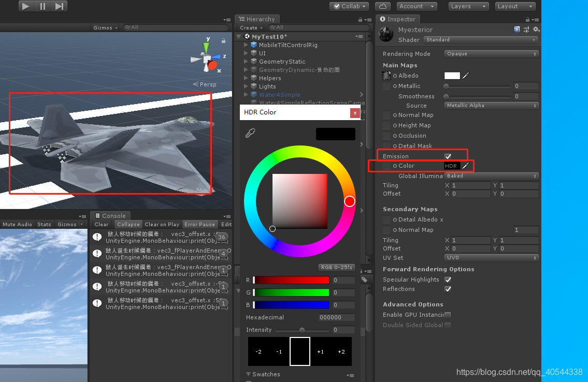Viewport: 588px width, 382px height.
Task: Open the Console panel options menu
Action: [x=227, y=216]
